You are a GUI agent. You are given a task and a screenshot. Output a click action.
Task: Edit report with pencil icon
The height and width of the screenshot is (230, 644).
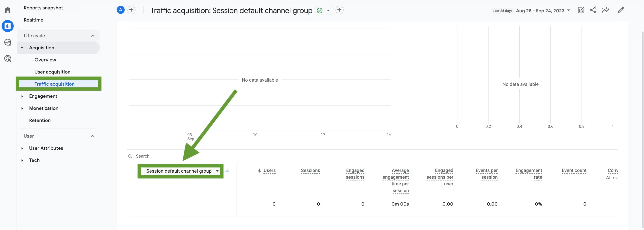(621, 10)
